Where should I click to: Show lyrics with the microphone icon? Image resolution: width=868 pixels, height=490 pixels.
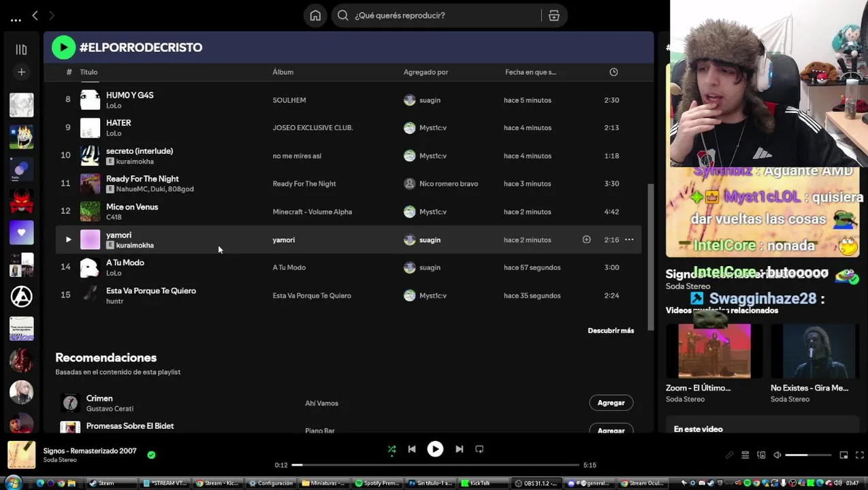729,455
